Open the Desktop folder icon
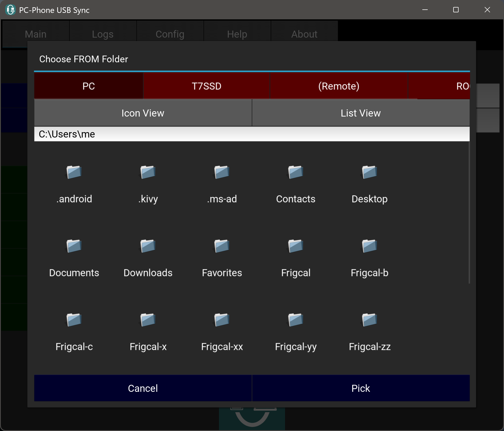This screenshot has width=504, height=431. tap(369, 172)
